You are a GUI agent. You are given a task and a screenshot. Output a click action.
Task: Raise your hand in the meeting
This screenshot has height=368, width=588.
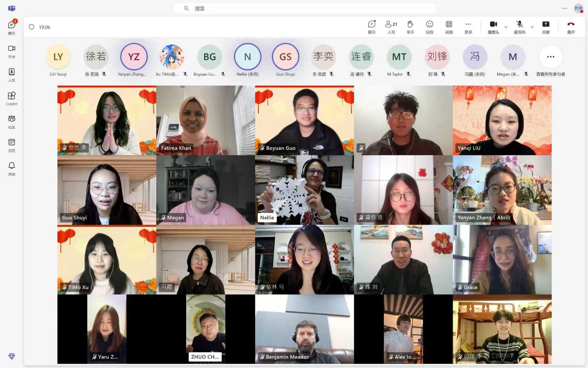tap(410, 27)
